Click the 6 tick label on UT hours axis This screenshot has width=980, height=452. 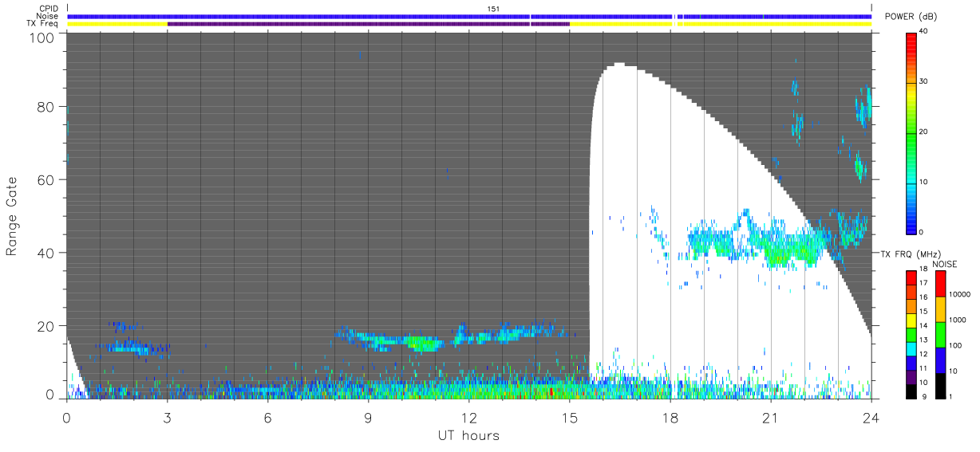pyautogui.click(x=267, y=417)
